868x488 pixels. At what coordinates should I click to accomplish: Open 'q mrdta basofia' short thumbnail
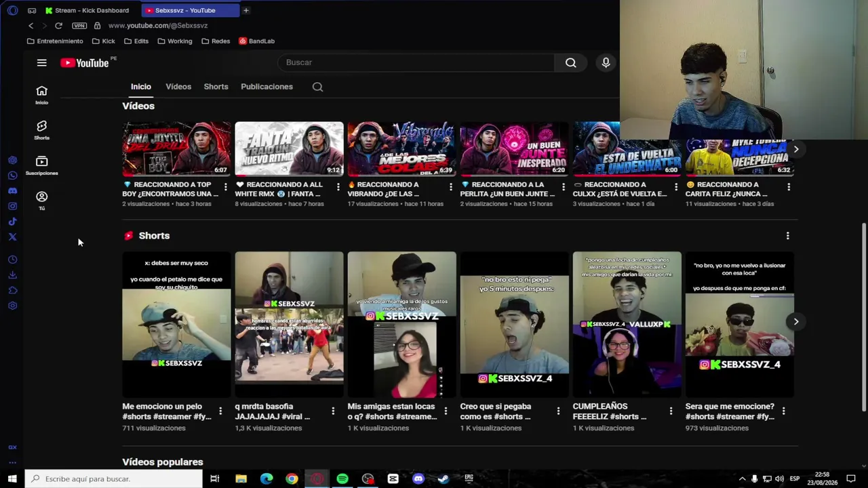pyautogui.click(x=289, y=324)
